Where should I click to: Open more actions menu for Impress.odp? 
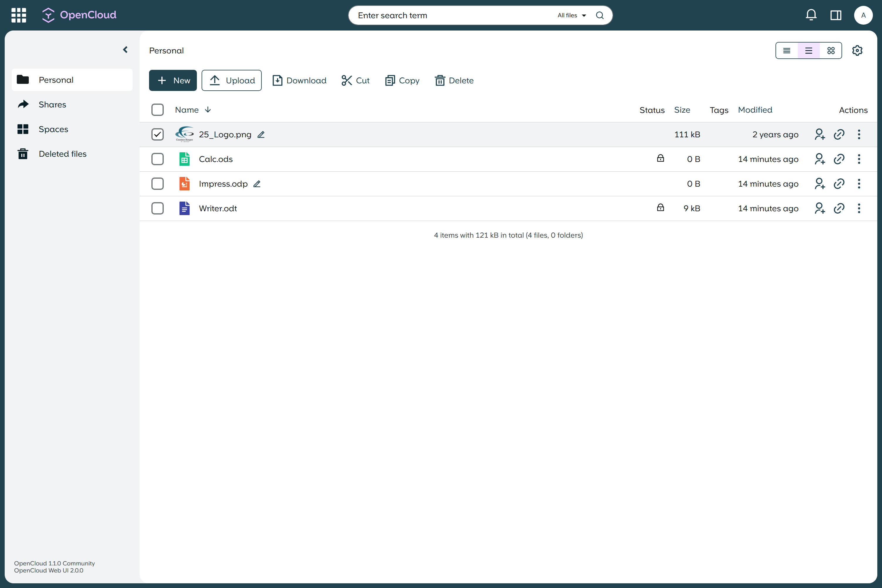[859, 184]
